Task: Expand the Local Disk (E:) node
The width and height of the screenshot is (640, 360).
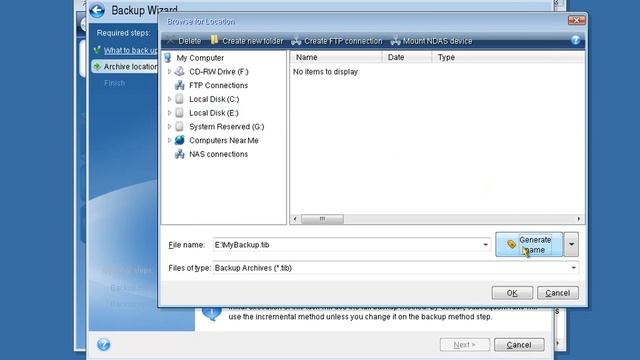Action: pyautogui.click(x=169, y=113)
